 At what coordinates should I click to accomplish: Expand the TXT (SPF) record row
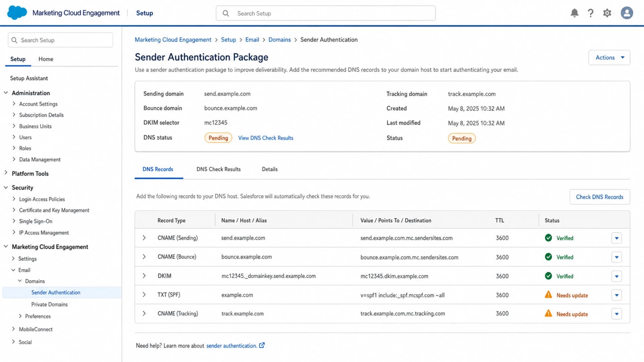pos(144,295)
